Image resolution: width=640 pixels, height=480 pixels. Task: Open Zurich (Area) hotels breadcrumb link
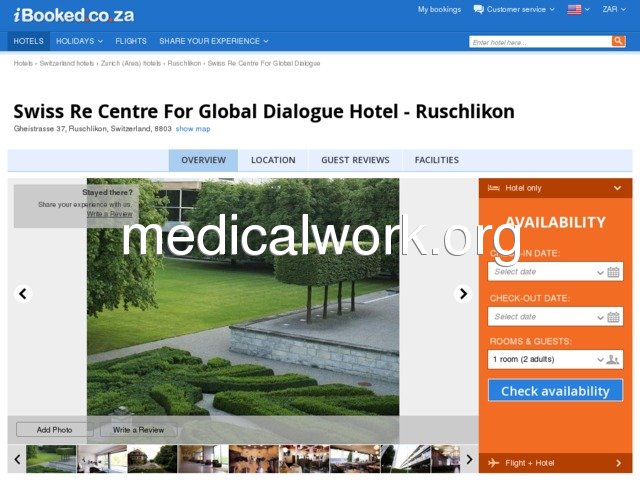point(131,63)
